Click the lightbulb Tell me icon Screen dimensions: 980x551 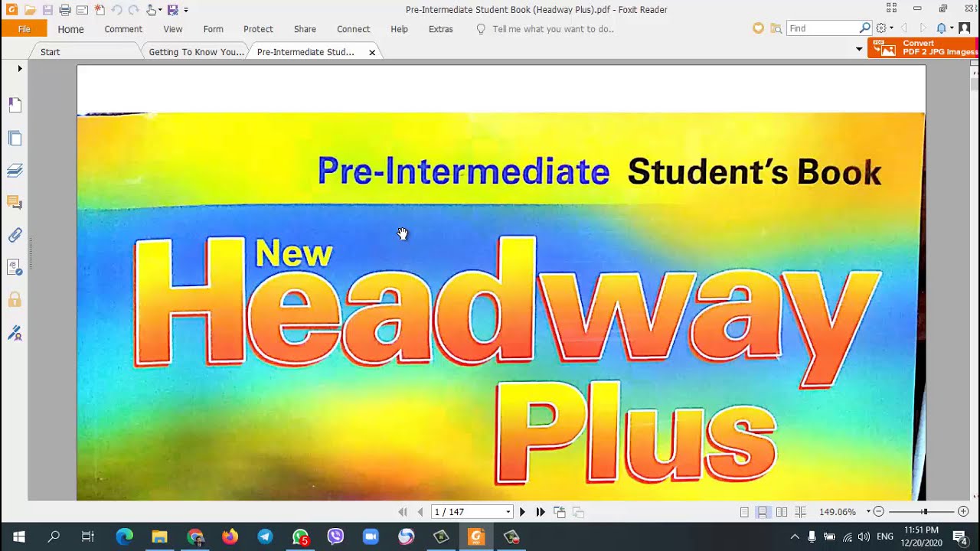[481, 29]
